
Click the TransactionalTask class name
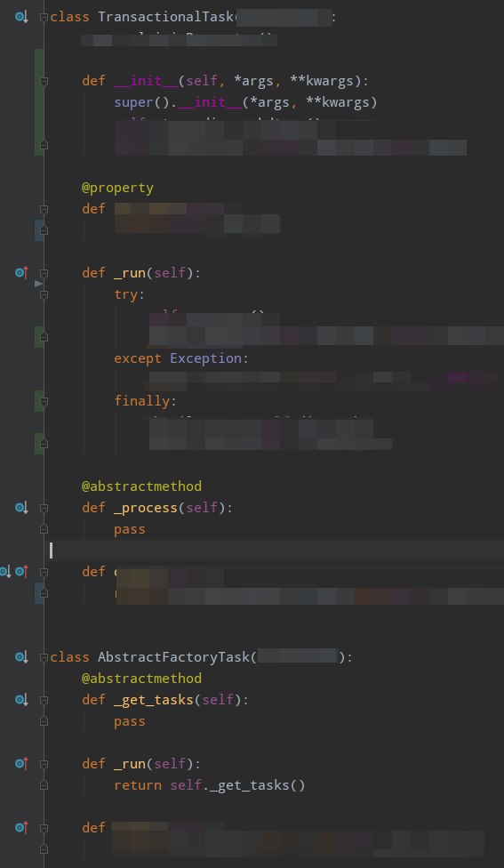[x=165, y=17]
